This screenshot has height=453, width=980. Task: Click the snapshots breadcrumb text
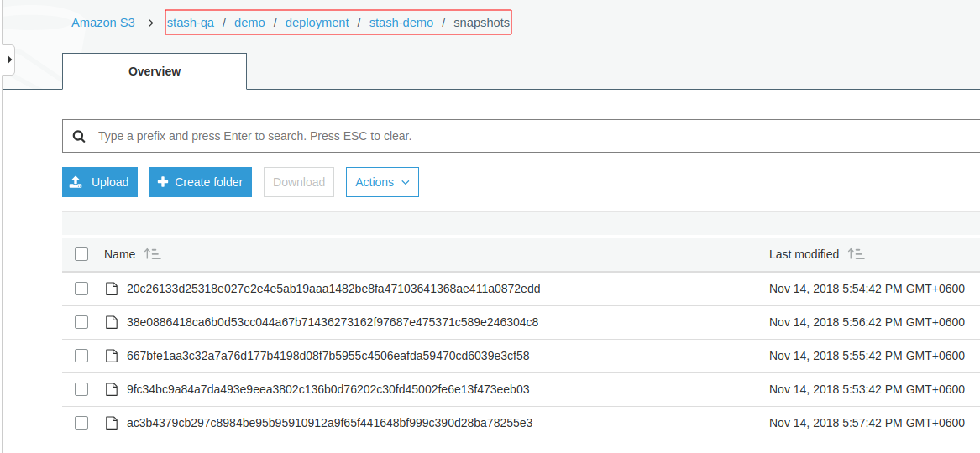point(481,23)
